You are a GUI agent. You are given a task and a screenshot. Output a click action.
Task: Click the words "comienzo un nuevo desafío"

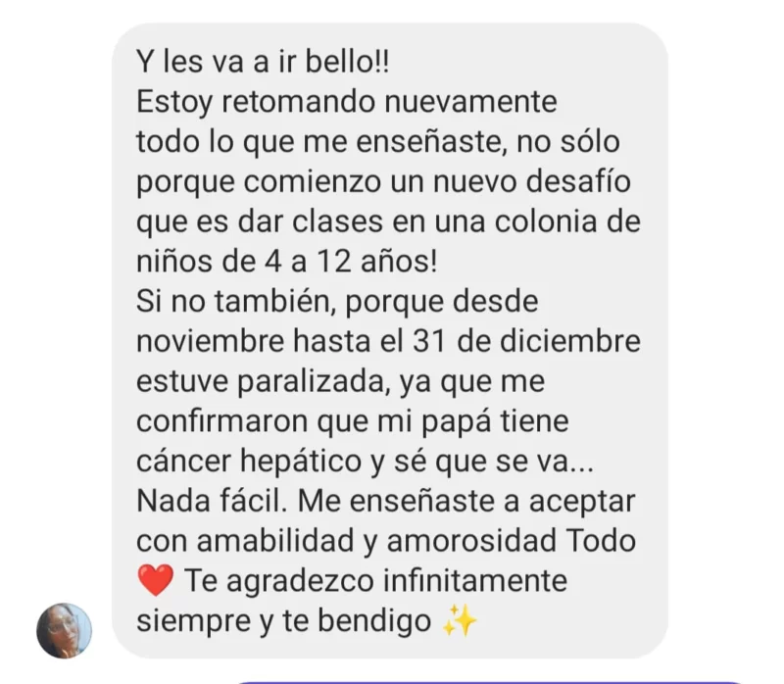pos(437,181)
